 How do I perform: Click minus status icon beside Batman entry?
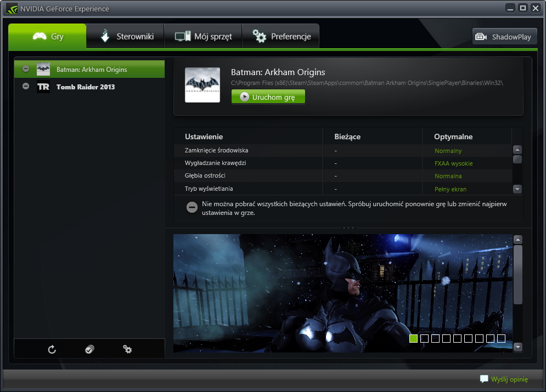tap(26, 69)
